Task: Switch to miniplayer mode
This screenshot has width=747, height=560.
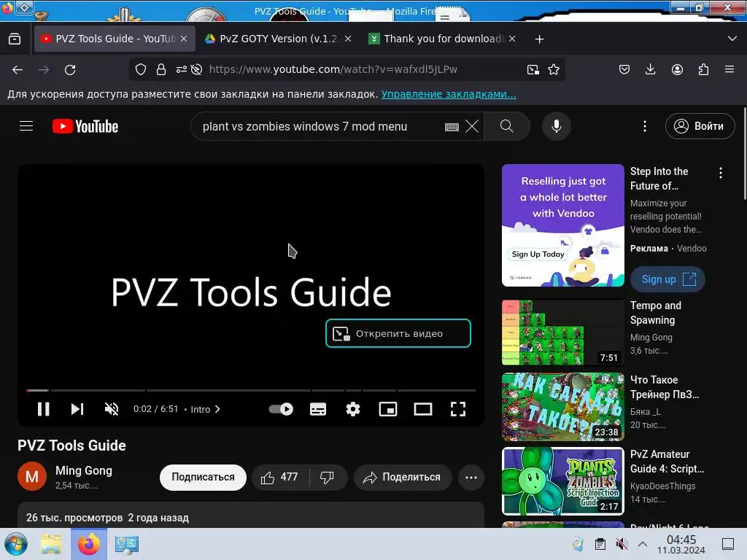Action: [x=388, y=409]
